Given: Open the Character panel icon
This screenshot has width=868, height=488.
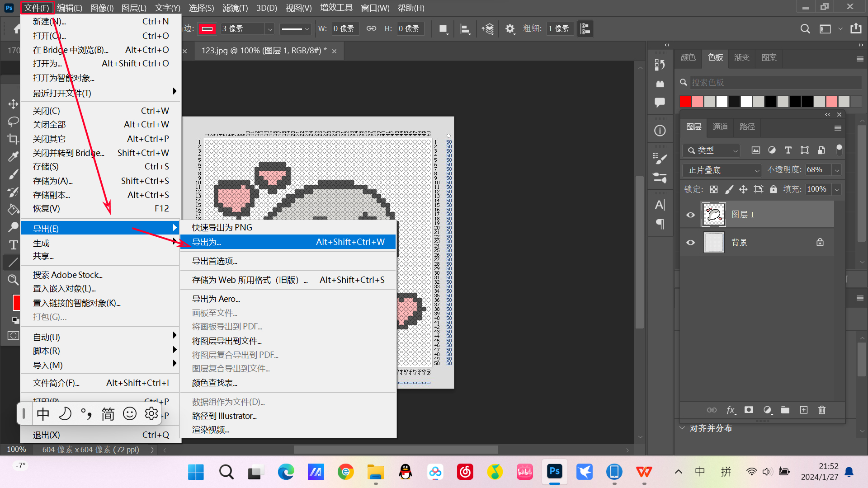Looking at the screenshot, I should click(x=660, y=205).
